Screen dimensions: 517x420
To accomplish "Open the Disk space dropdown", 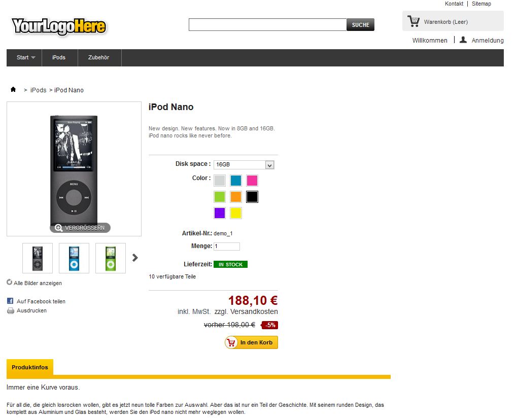I will click(x=244, y=164).
